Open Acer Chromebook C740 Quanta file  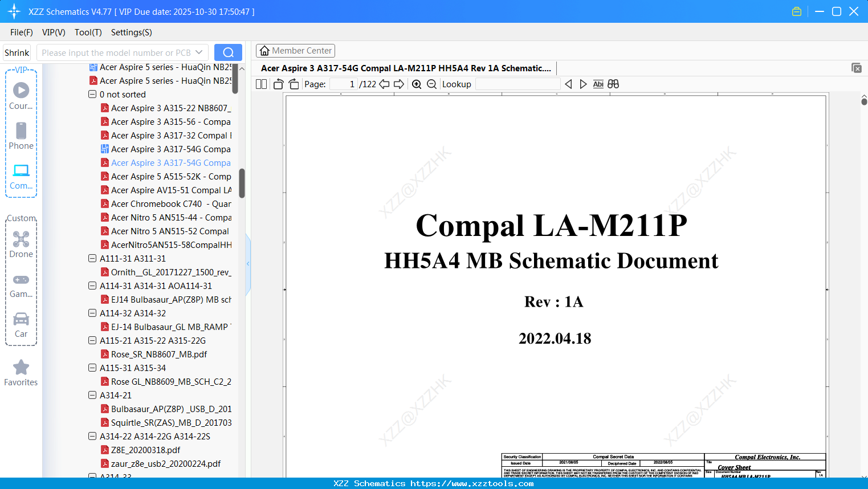(166, 203)
